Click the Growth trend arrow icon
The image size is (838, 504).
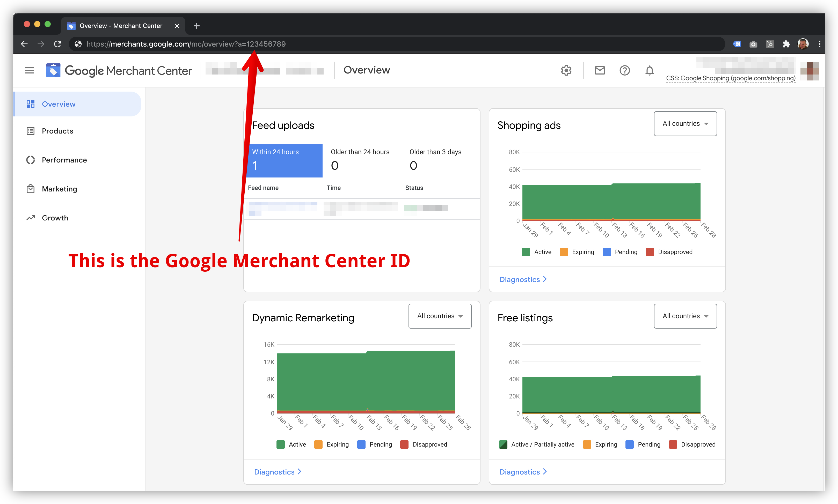[x=30, y=218]
